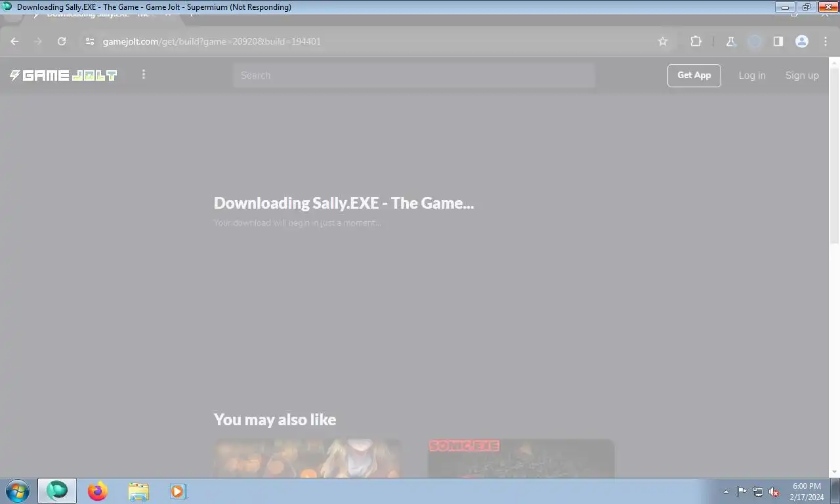Screen dimensions: 840x504
Task: Open the browser profile avatar
Action: tap(802, 41)
